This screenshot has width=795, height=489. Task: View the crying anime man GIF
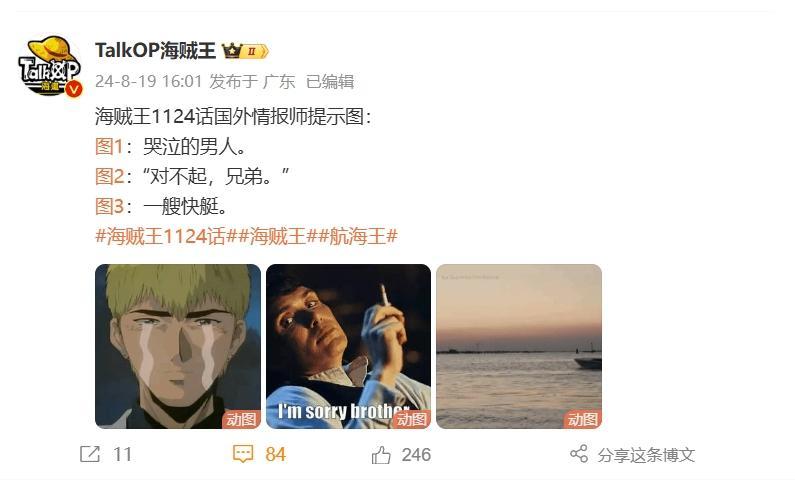(178, 346)
